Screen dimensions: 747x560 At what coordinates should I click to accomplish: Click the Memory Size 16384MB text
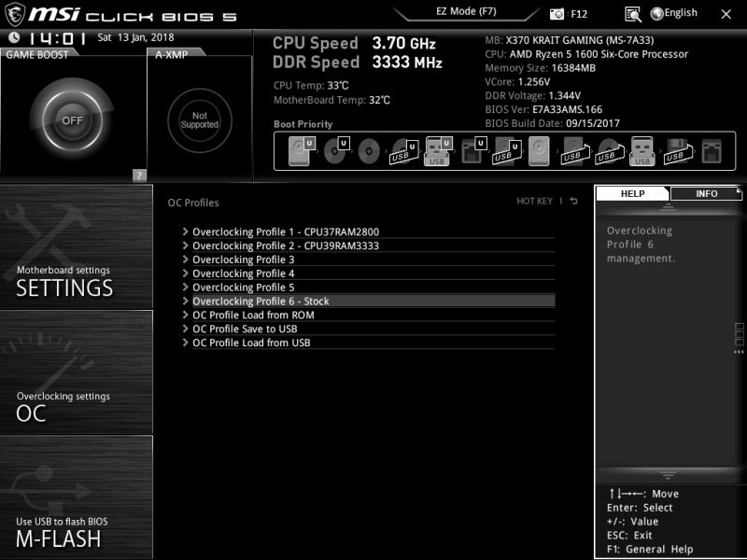click(x=541, y=68)
